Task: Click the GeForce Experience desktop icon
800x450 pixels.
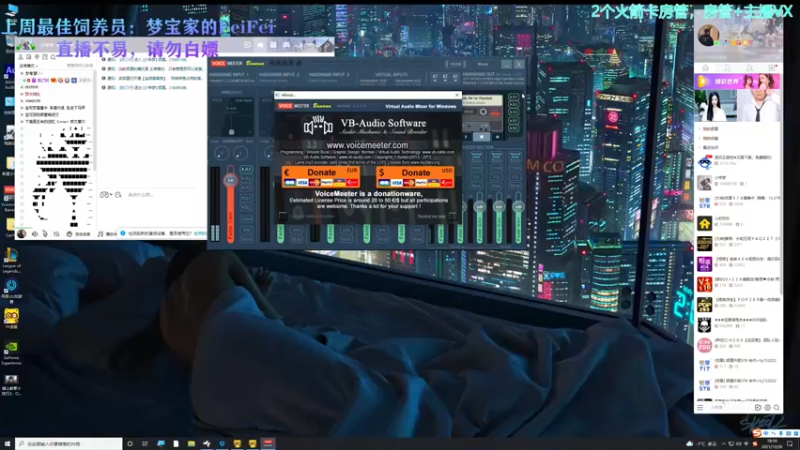Action: point(11,353)
